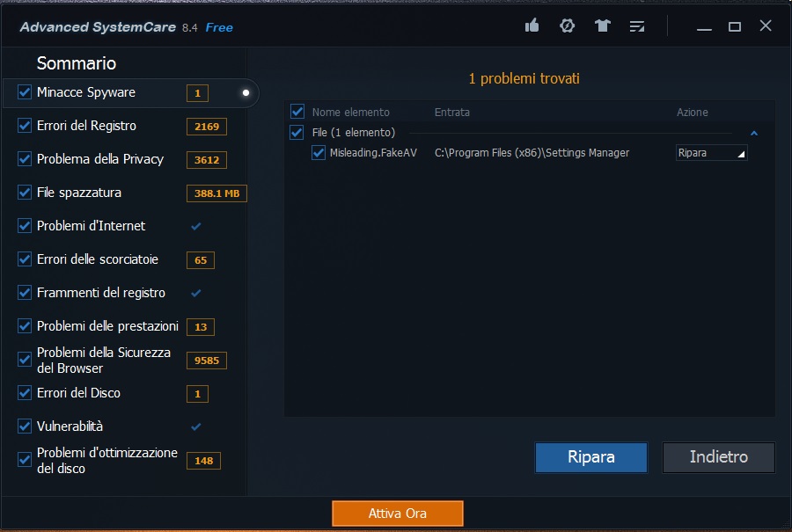The image size is (792, 532).
Task: Uncheck the Problemi d'Internet checkbox
Action: click(x=25, y=226)
